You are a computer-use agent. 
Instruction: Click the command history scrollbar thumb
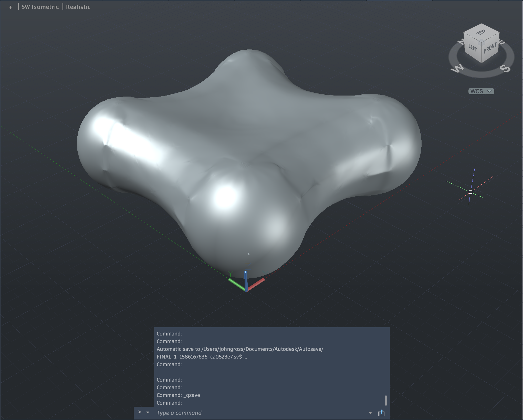point(386,400)
